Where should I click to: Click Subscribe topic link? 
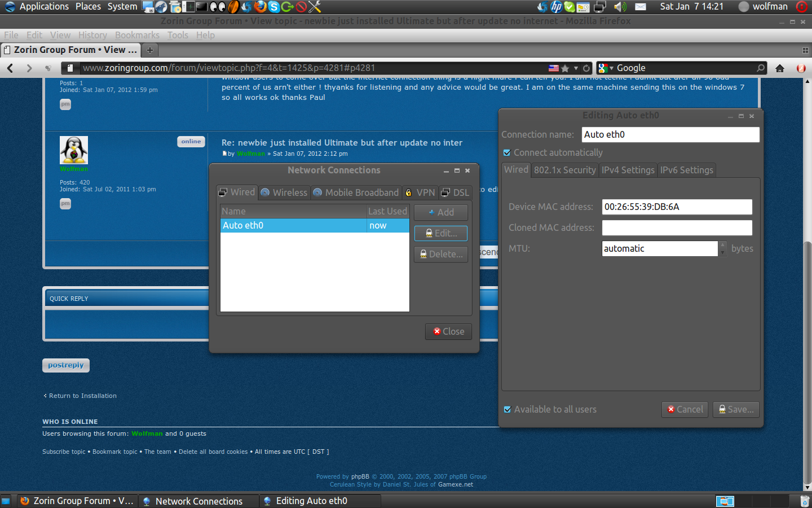pos(64,452)
